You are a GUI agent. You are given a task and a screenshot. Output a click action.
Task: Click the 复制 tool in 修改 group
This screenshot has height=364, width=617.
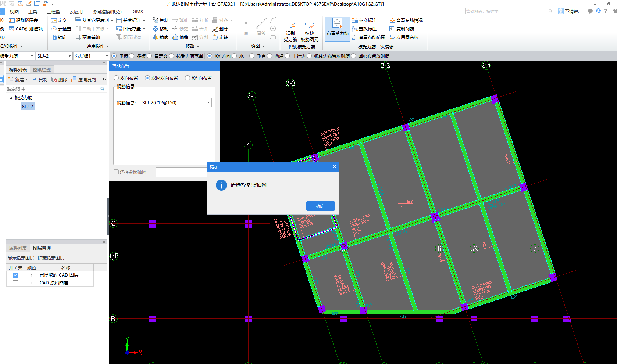160,20
